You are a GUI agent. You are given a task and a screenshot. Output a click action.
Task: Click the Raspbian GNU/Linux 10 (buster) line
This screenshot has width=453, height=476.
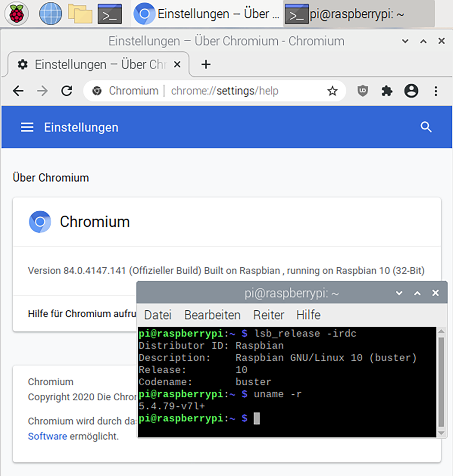coord(326,358)
